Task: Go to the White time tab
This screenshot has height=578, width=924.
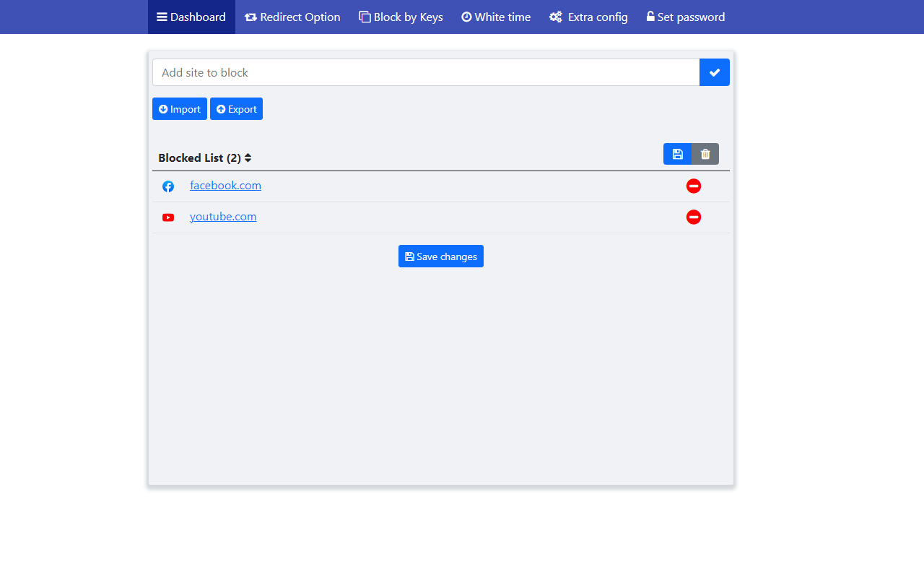Action: click(496, 17)
